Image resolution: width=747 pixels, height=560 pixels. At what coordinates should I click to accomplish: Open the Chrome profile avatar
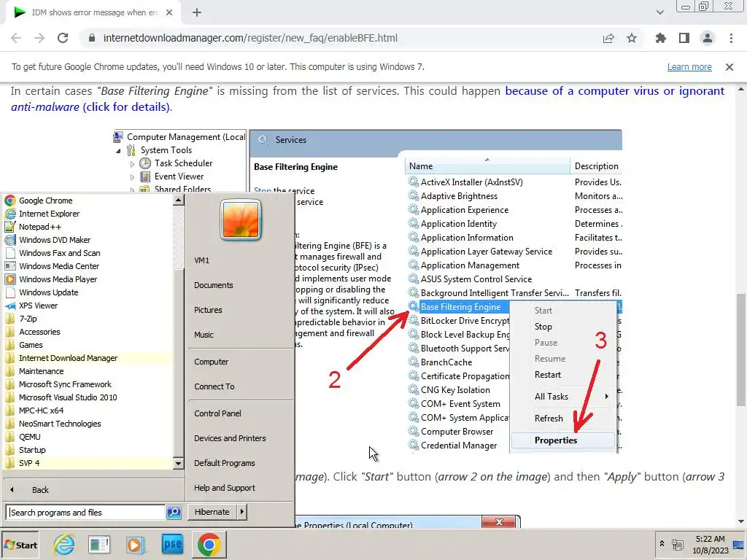pos(708,38)
